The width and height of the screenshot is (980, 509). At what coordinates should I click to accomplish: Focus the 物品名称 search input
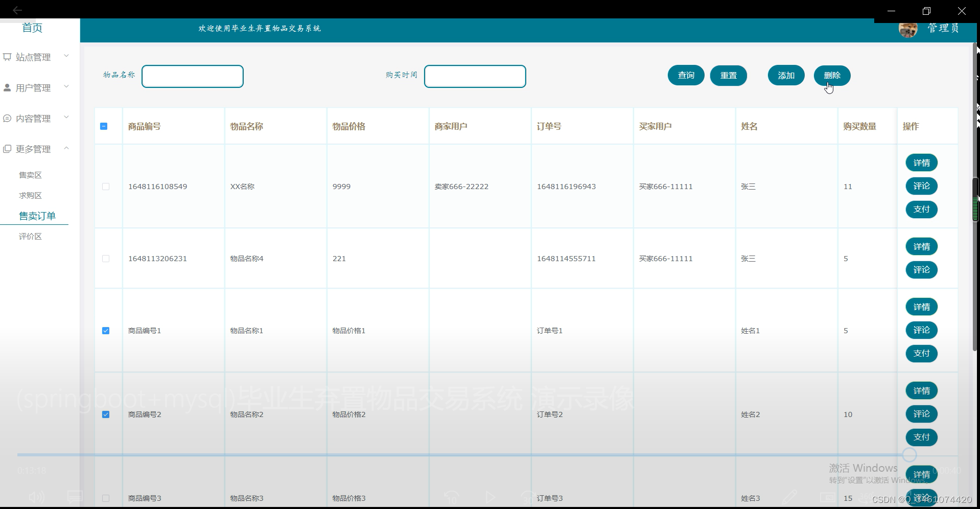[193, 76]
